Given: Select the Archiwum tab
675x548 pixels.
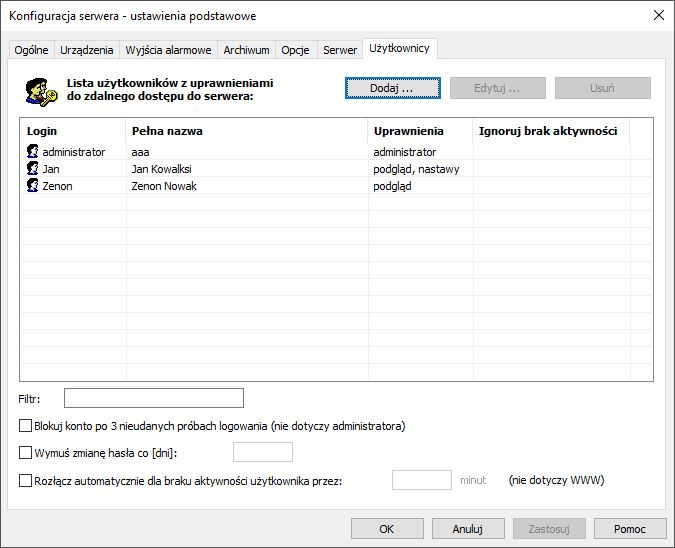Looking at the screenshot, I should 246,50.
